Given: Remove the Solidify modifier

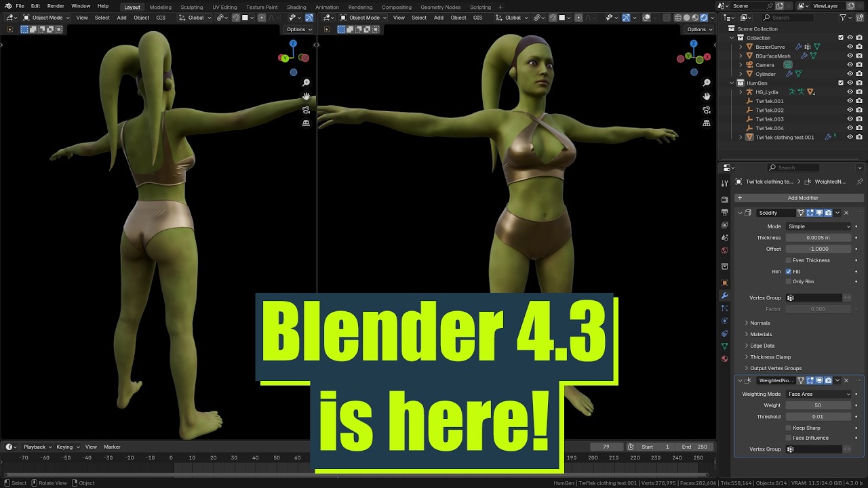Looking at the screenshot, I should click(846, 213).
